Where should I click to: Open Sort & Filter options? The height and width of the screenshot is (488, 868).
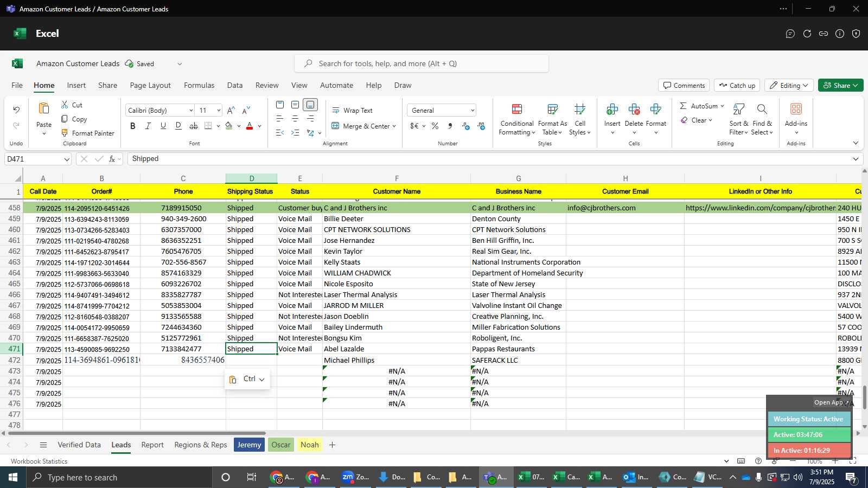[738, 120]
